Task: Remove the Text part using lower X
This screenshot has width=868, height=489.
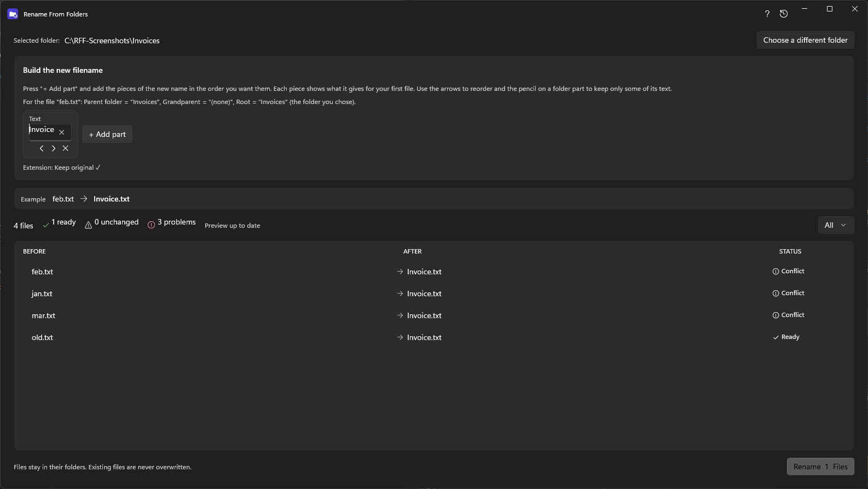Action: [66, 148]
